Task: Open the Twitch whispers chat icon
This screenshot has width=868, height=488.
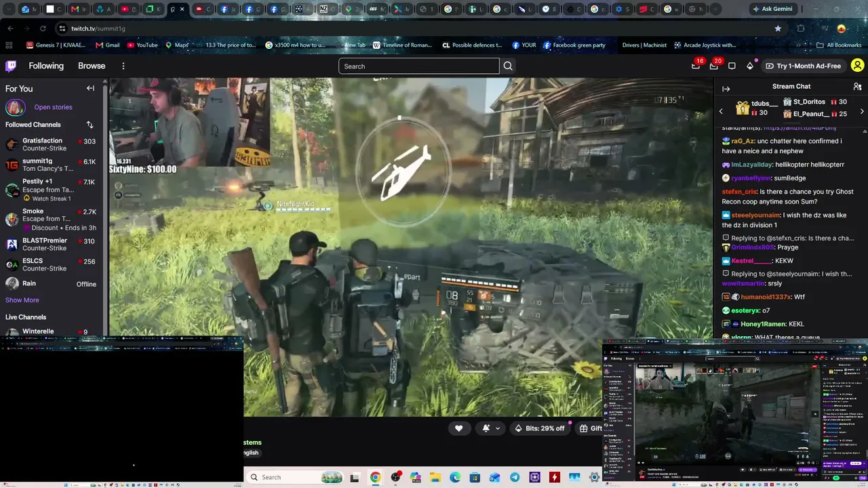Action: coord(732,66)
